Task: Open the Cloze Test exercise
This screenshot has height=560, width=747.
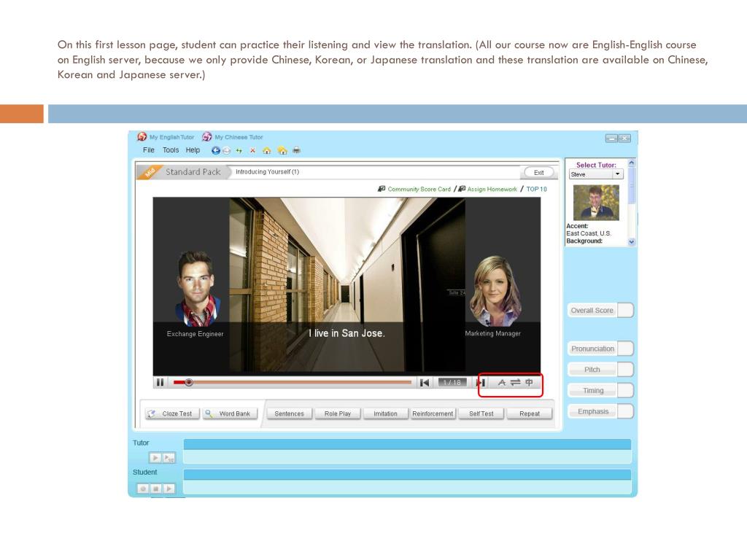Action: point(172,414)
